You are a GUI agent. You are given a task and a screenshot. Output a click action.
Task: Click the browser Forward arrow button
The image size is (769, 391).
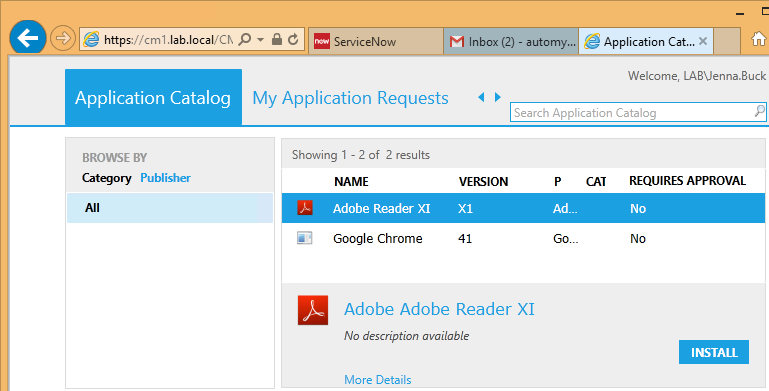(x=63, y=38)
